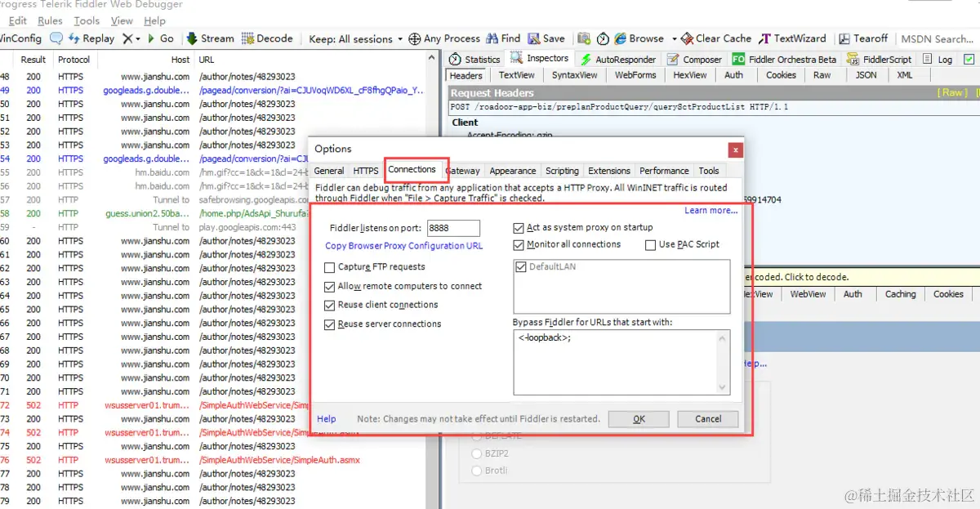Click the [Raw] link in Request Headers
This screenshot has height=509, width=980.
(x=952, y=93)
